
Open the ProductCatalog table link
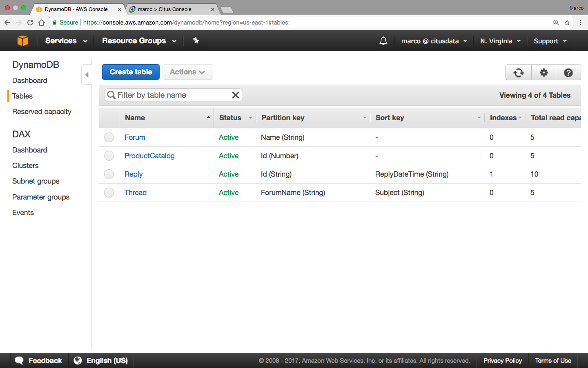(x=149, y=156)
